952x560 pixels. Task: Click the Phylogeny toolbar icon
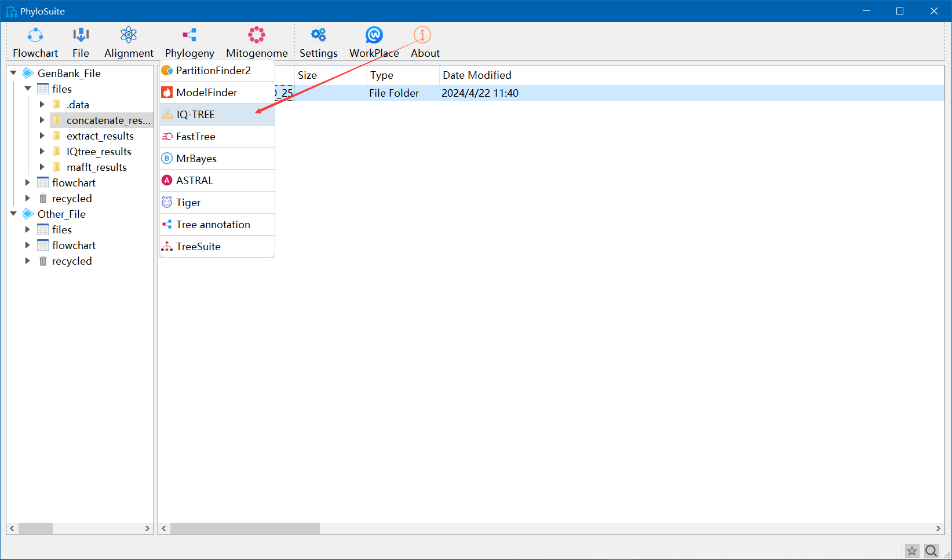click(189, 35)
